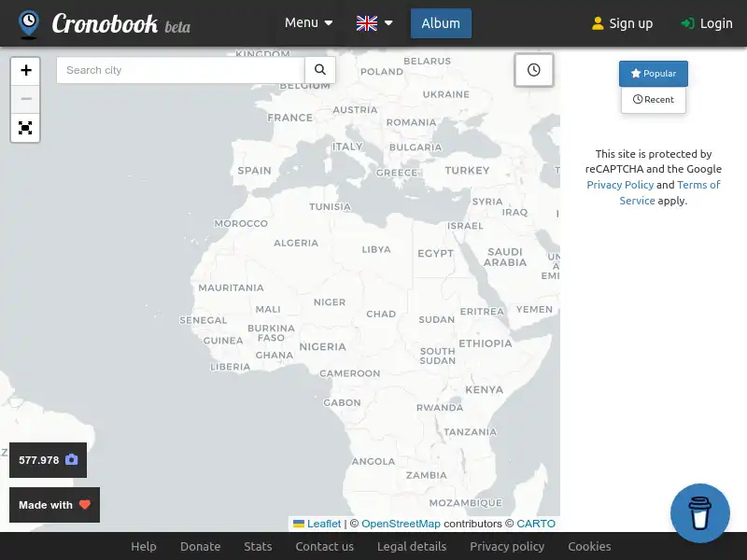747x560 pixels.
Task: Open the Album tab
Action: click(x=441, y=23)
